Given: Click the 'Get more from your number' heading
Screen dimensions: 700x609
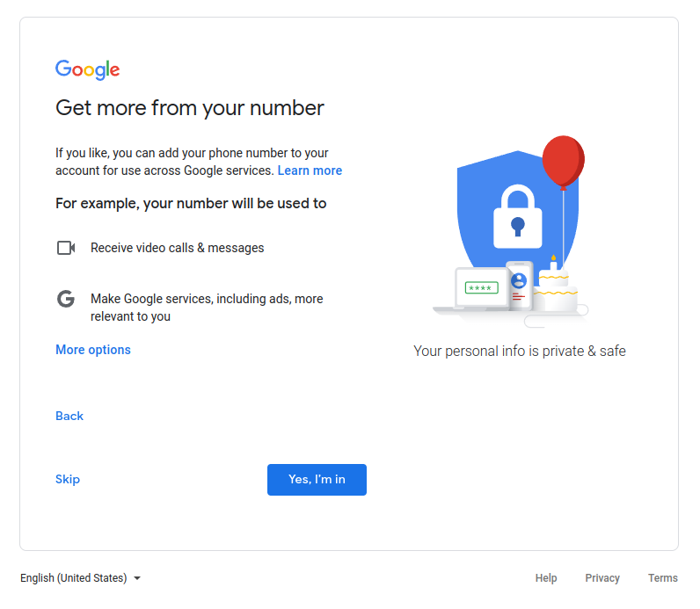Looking at the screenshot, I should click(x=190, y=108).
